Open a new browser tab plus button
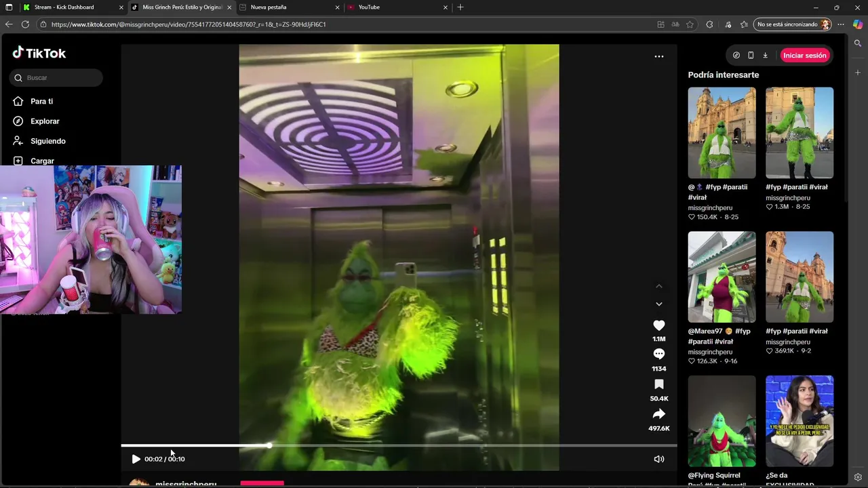The width and height of the screenshot is (868, 488). pos(460,7)
